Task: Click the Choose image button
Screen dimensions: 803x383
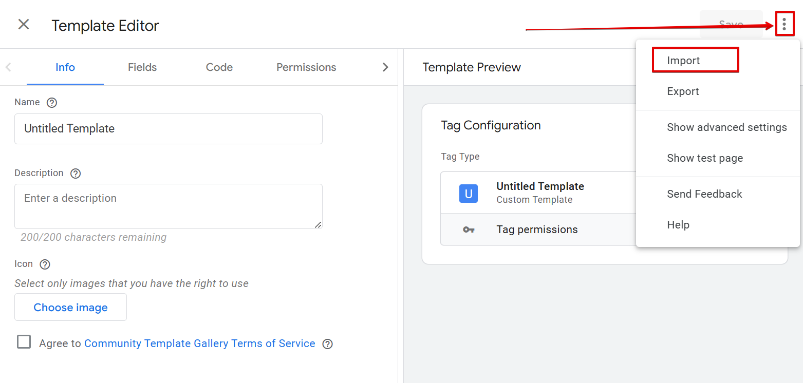Action: (x=70, y=307)
